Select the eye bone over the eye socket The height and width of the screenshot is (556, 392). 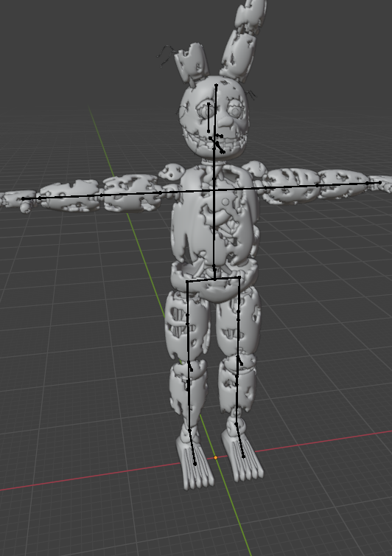point(209,118)
